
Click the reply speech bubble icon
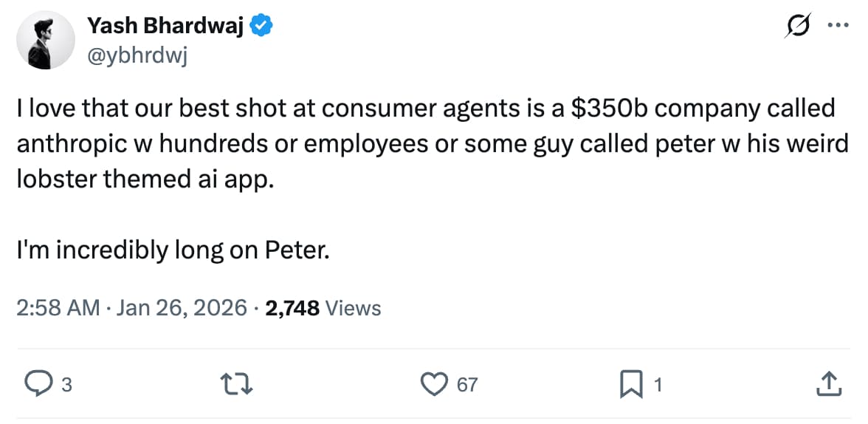tap(37, 383)
